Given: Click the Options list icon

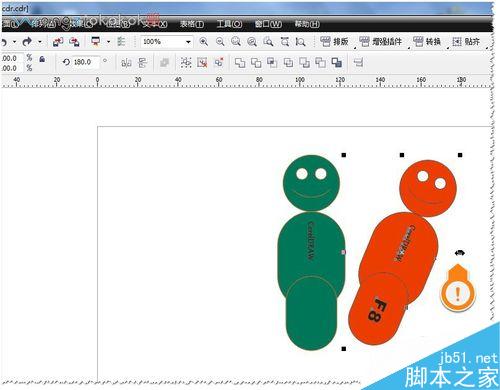Looking at the screenshot, I should pyautogui.click(x=121, y=42).
